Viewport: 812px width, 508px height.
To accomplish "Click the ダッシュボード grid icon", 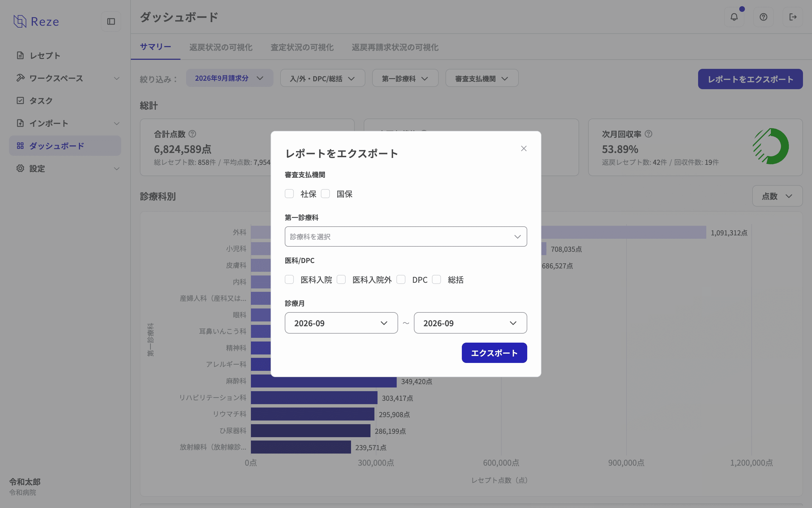I will (x=20, y=145).
